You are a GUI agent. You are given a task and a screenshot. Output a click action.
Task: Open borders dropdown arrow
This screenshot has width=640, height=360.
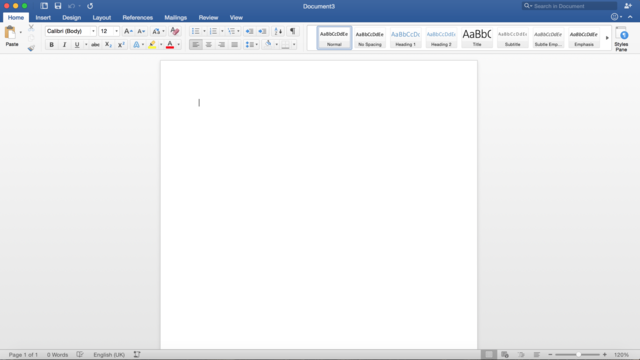pos(294,44)
